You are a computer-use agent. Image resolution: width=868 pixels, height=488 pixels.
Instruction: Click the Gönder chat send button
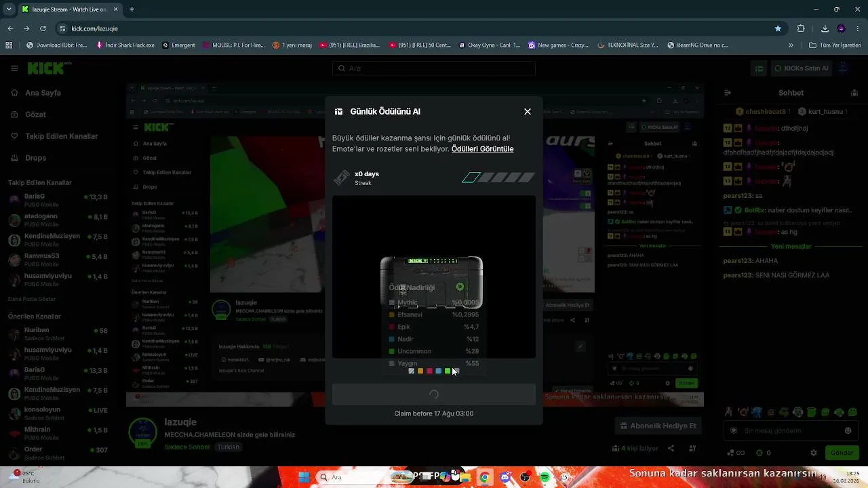click(842, 453)
